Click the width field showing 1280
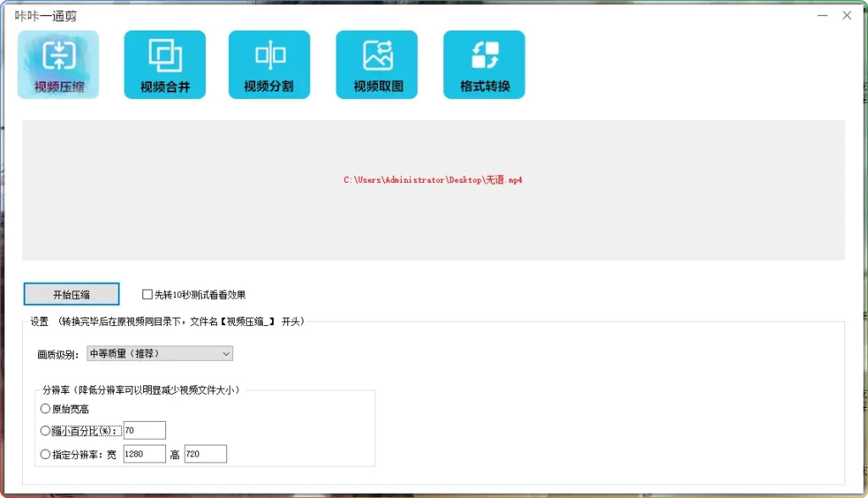Viewport: 868px width, 498px height. coord(144,454)
